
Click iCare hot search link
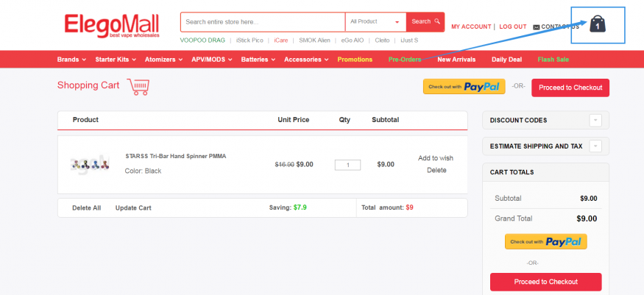[x=281, y=40]
